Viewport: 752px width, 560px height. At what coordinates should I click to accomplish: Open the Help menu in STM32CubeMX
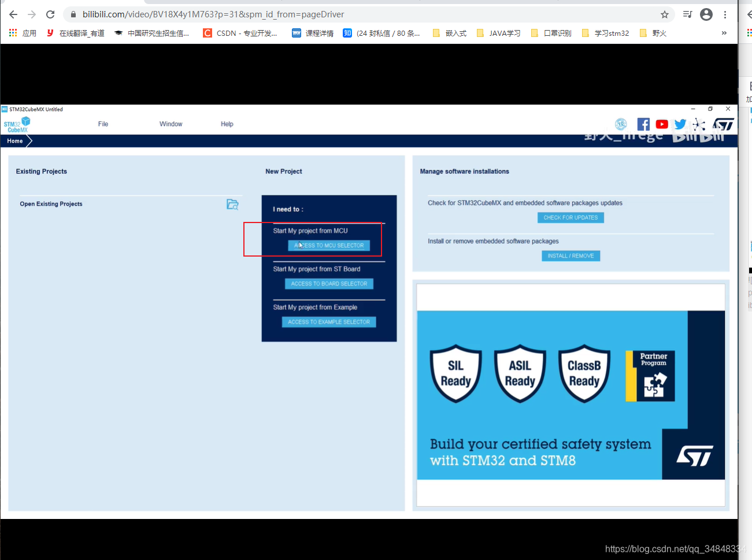(227, 124)
